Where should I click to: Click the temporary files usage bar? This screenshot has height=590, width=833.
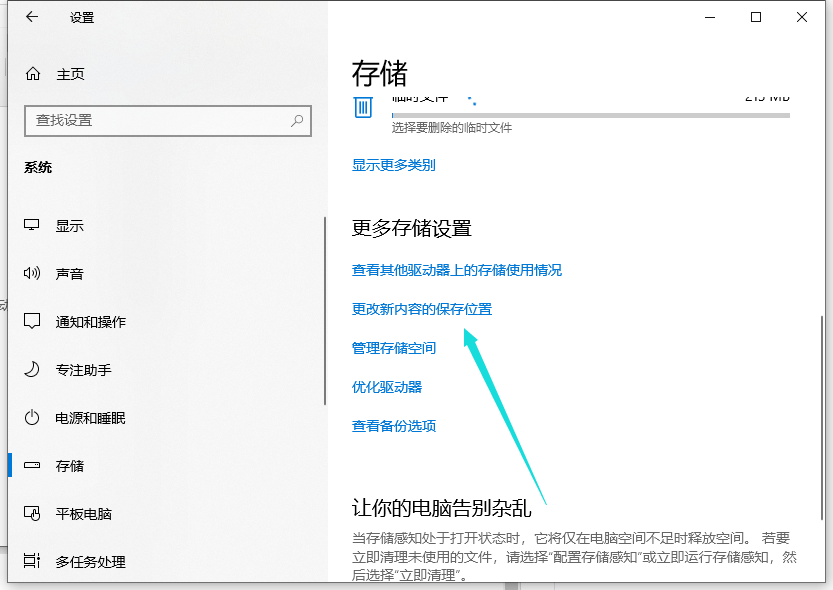590,116
